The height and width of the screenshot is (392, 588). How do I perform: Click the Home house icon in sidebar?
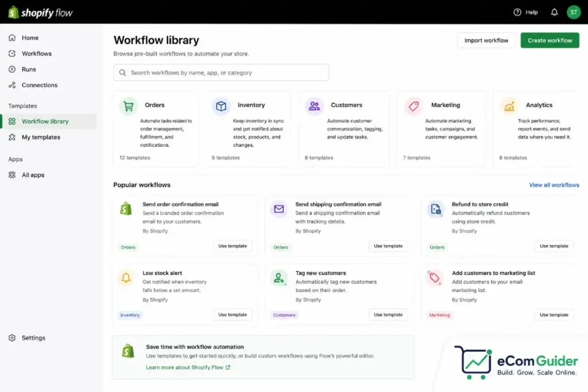coord(12,37)
